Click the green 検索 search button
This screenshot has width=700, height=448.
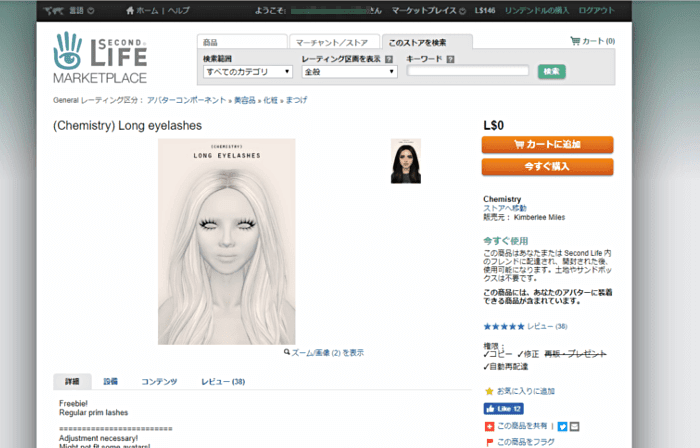[552, 71]
